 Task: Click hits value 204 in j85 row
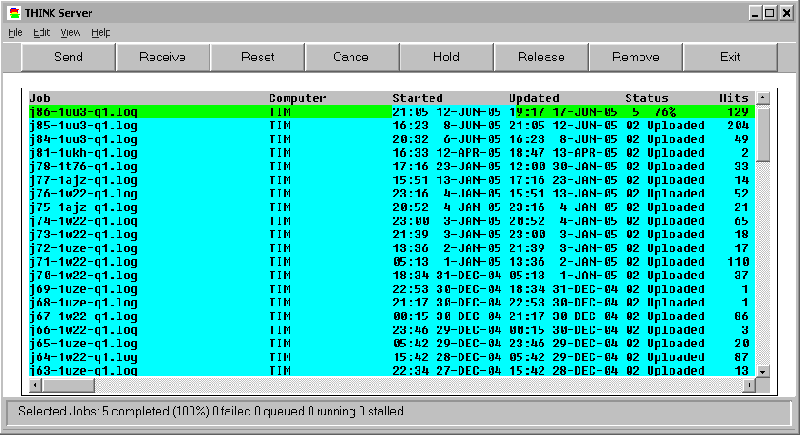738,125
